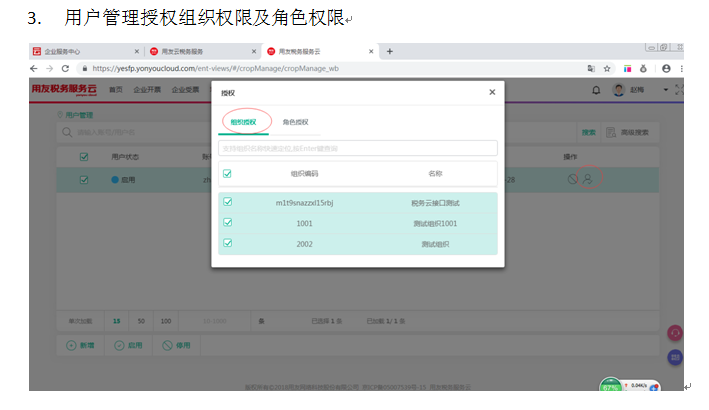Uncheck organization m1t9snazzxl15rbj checkbox
This screenshot has width=709, height=410.
tap(228, 202)
